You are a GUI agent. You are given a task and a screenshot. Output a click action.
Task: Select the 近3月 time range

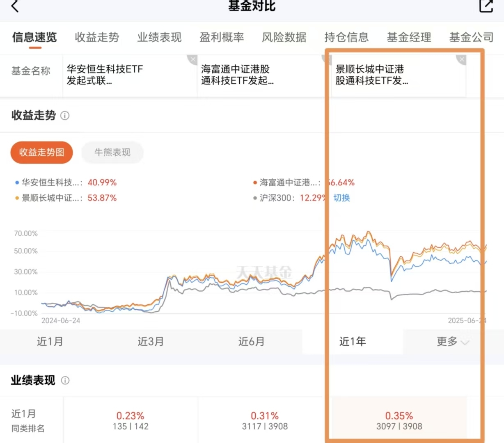[x=151, y=341]
